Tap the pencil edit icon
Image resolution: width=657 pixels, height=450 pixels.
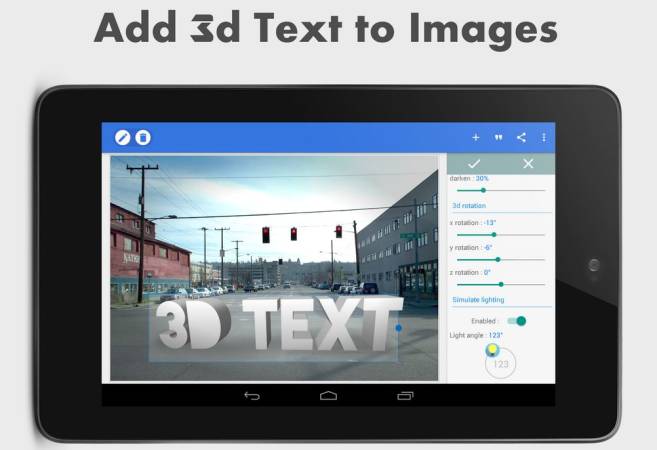tap(122, 137)
